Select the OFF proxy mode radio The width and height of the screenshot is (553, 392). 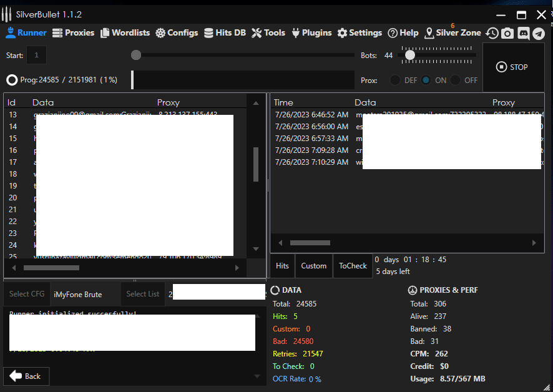pos(456,80)
